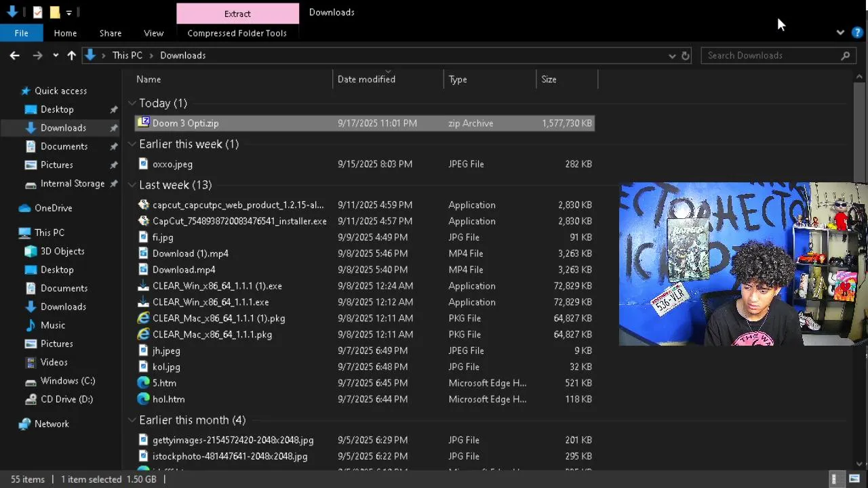
Task: Collapse the Earlier this week group
Action: click(x=132, y=144)
